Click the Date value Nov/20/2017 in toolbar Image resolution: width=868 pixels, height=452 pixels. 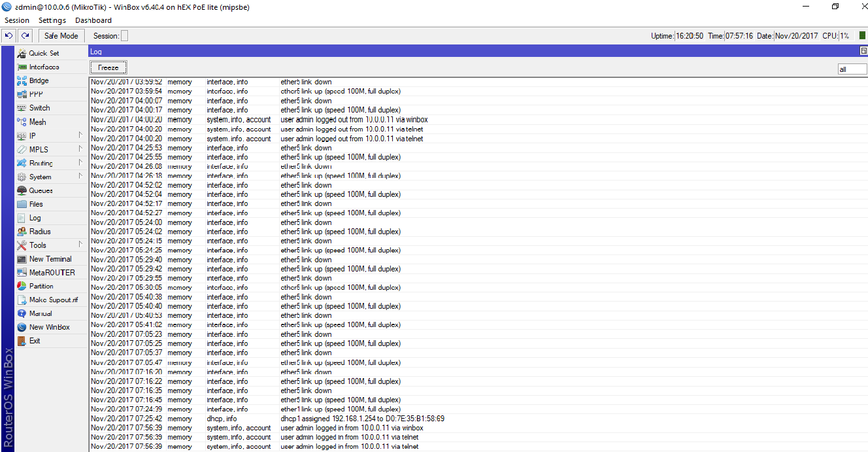coord(797,36)
